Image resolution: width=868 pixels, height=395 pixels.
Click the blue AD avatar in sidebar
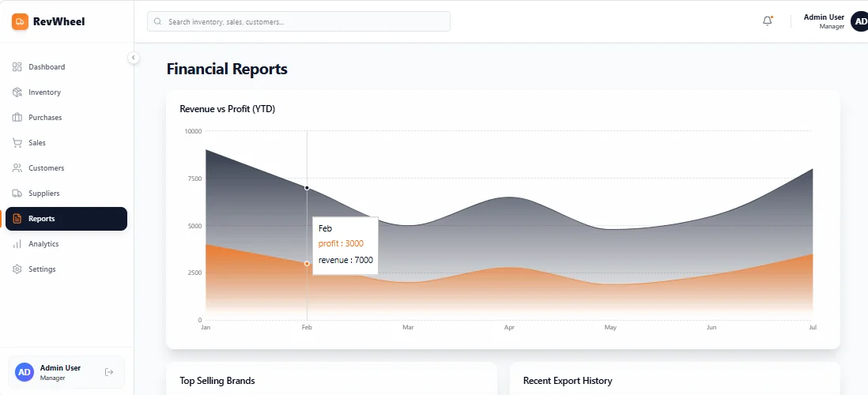25,372
